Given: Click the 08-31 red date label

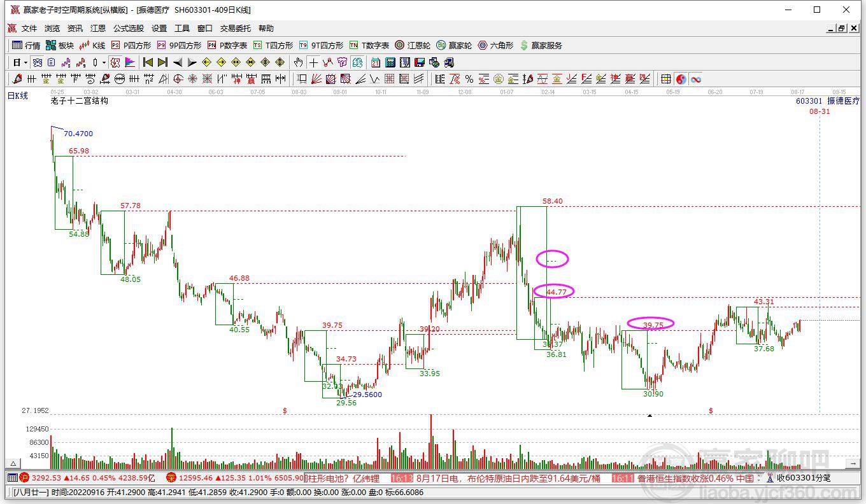Looking at the screenshot, I should coord(820,111).
